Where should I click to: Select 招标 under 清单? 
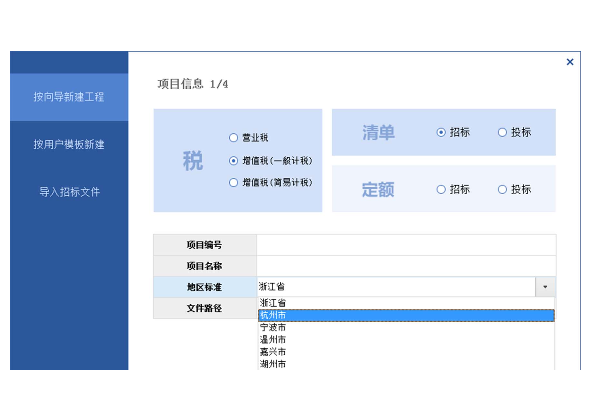(x=441, y=132)
